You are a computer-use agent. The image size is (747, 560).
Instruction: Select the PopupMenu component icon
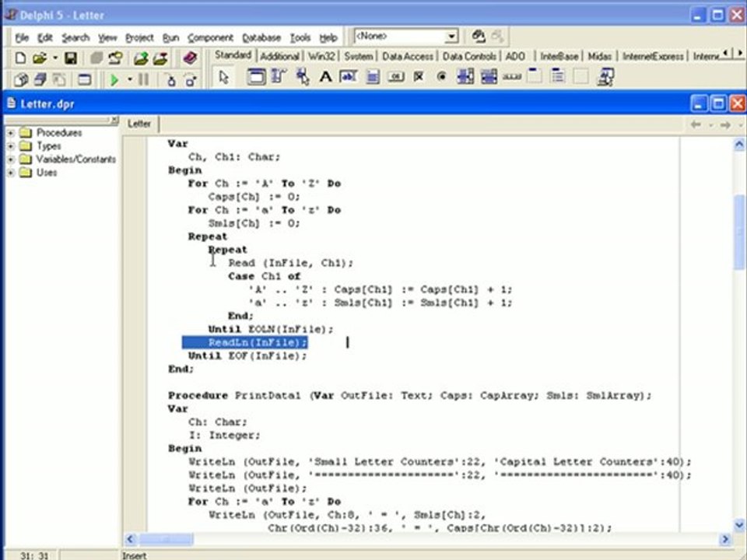pyautogui.click(x=303, y=77)
